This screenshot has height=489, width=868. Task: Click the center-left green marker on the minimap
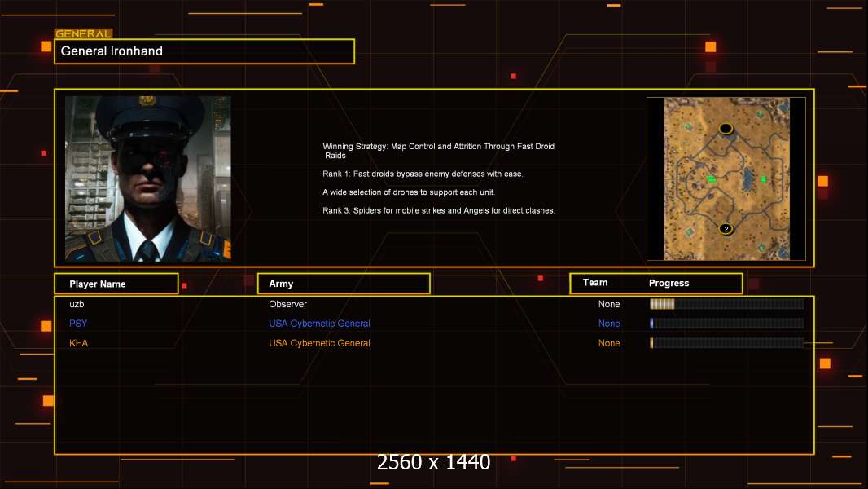pyautogui.click(x=711, y=179)
